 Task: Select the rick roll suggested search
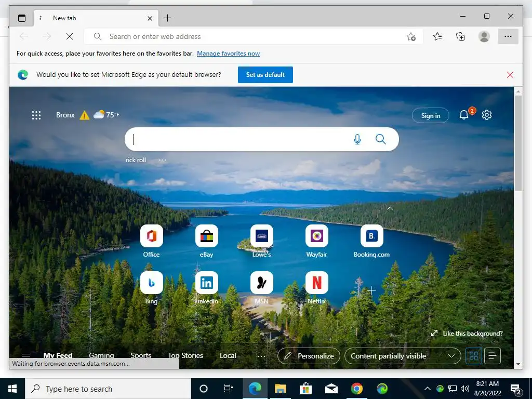point(136,160)
